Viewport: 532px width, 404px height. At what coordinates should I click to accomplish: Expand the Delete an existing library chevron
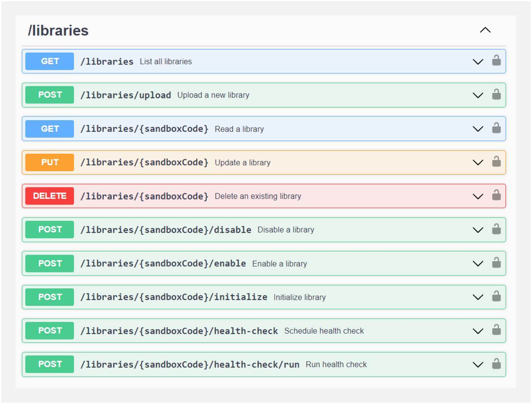click(478, 196)
